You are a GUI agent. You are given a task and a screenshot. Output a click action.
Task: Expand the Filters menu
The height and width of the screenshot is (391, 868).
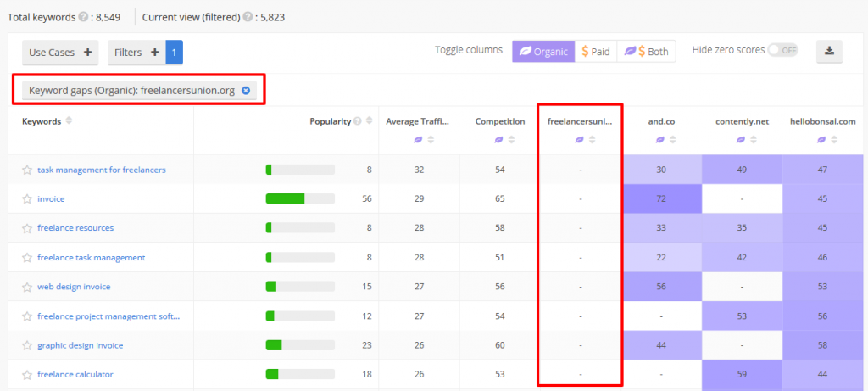[x=136, y=53]
